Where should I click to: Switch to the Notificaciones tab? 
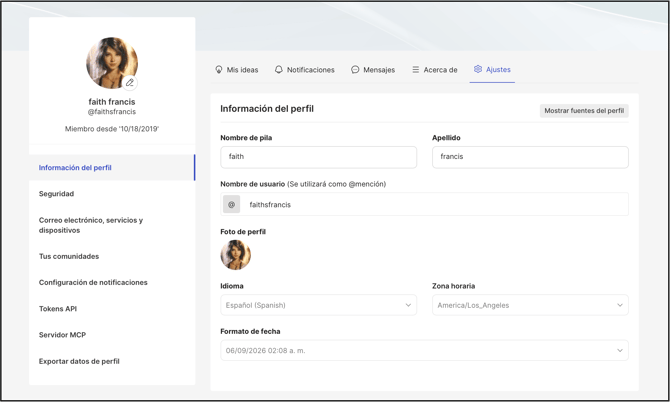point(305,70)
